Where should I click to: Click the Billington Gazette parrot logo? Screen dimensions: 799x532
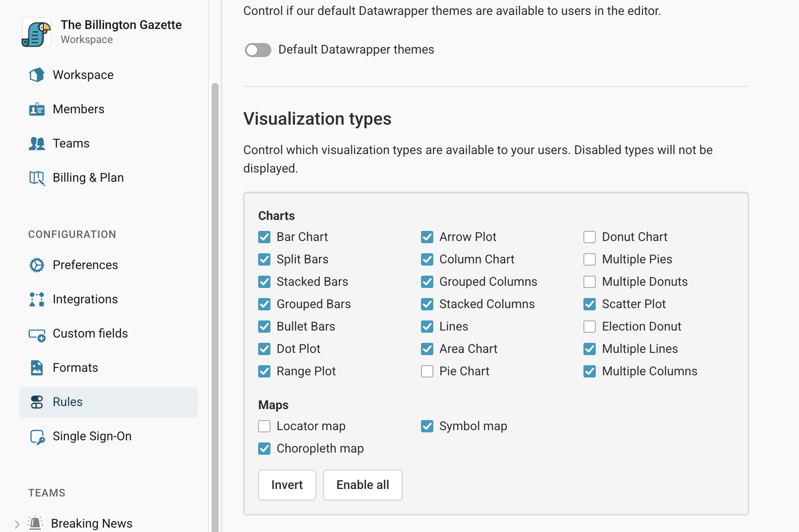(36, 32)
